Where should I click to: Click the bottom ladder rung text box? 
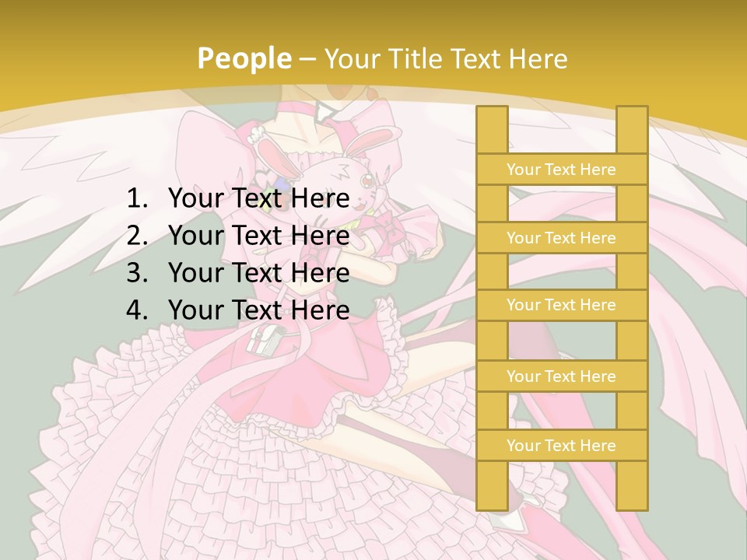point(562,445)
